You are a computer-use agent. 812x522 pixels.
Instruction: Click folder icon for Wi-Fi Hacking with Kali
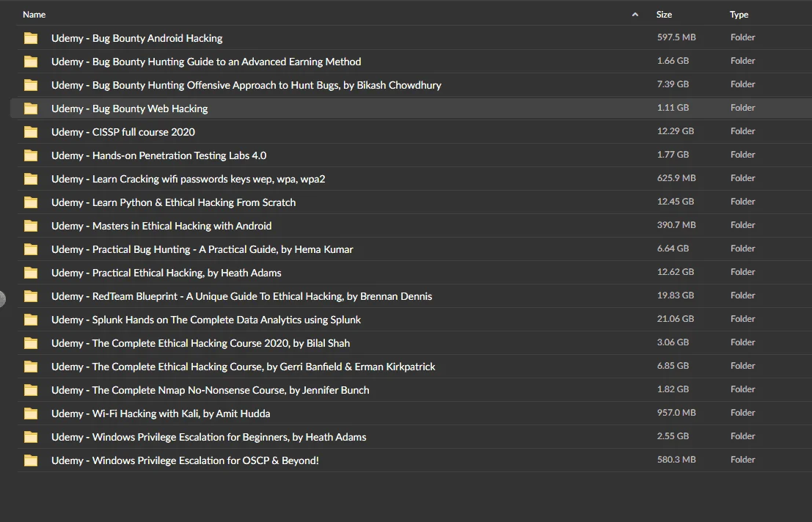31,413
